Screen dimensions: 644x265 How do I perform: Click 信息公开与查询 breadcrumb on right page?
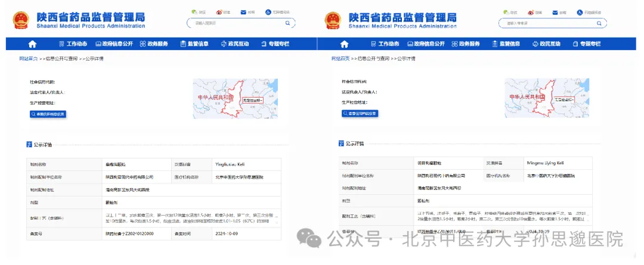pos(373,59)
